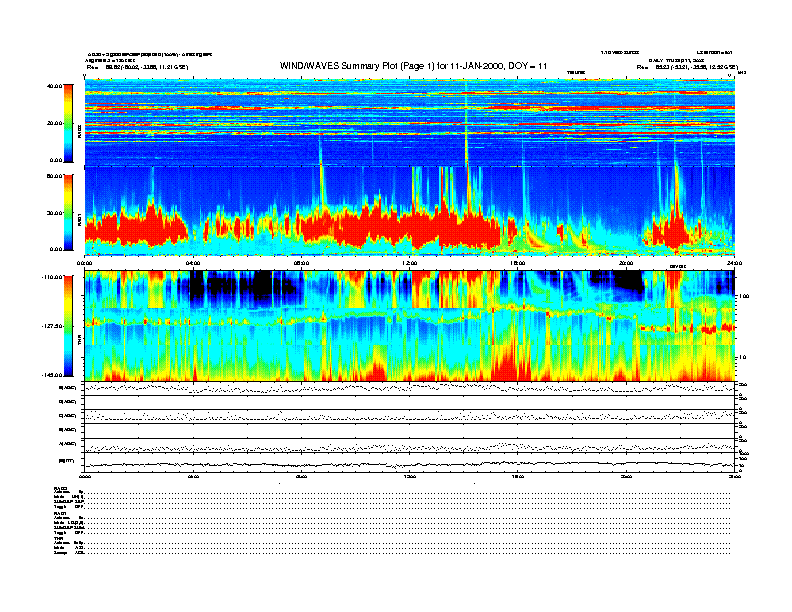Click the 08:00 tick label under RAD1 panel

click(x=301, y=263)
